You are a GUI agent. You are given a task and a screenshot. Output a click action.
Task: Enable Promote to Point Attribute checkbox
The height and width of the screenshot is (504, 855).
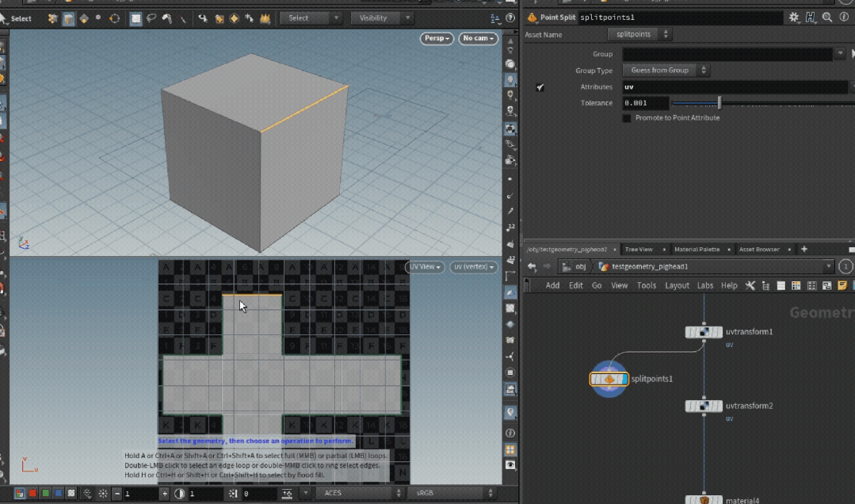(627, 118)
